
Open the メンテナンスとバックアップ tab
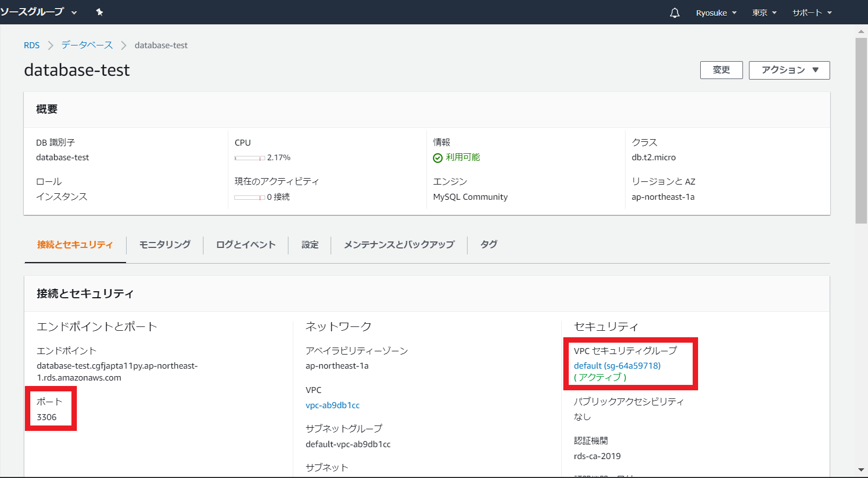tap(399, 245)
